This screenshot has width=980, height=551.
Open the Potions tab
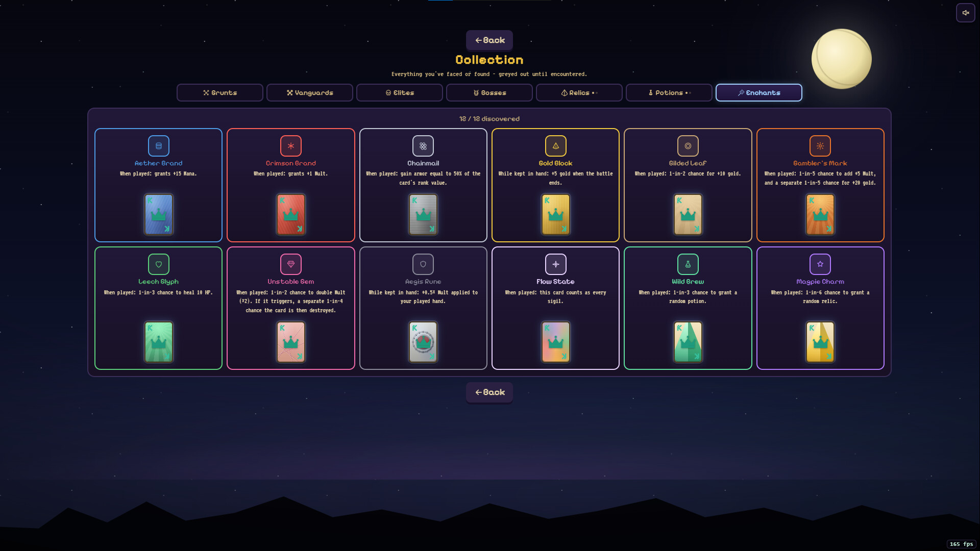pos(669,93)
